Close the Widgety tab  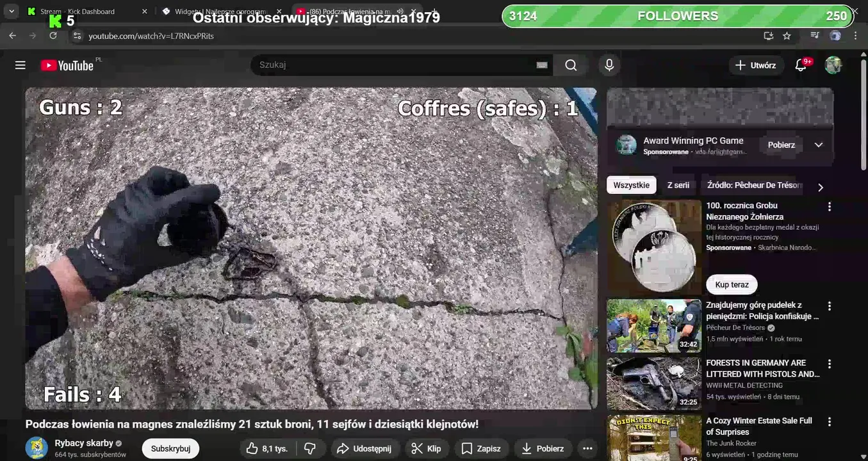[x=279, y=12]
